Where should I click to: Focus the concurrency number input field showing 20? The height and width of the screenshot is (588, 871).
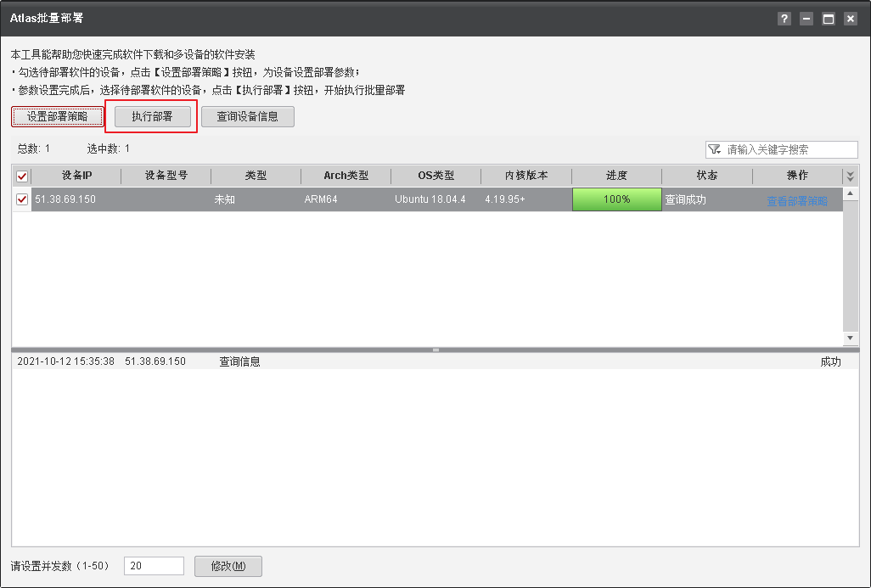(x=154, y=566)
